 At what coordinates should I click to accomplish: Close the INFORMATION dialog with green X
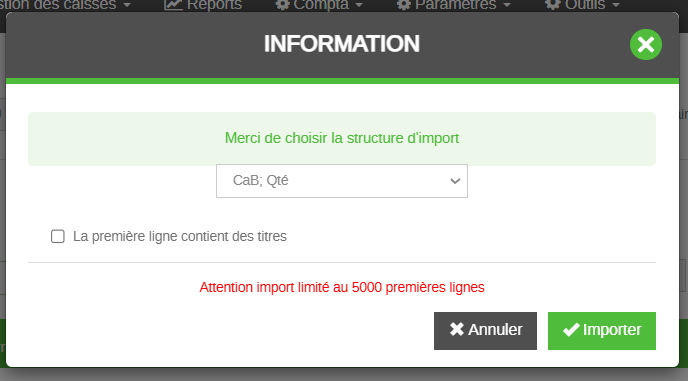tap(645, 44)
